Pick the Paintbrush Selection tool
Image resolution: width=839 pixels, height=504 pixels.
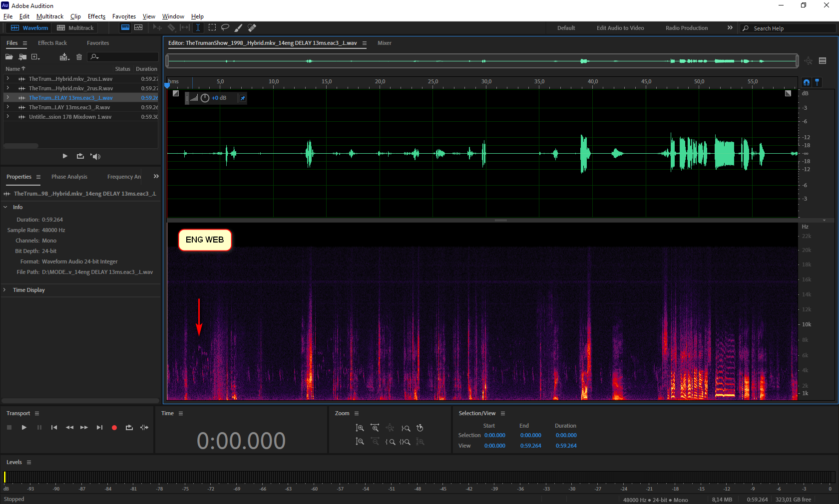click(x=239, y=27)
